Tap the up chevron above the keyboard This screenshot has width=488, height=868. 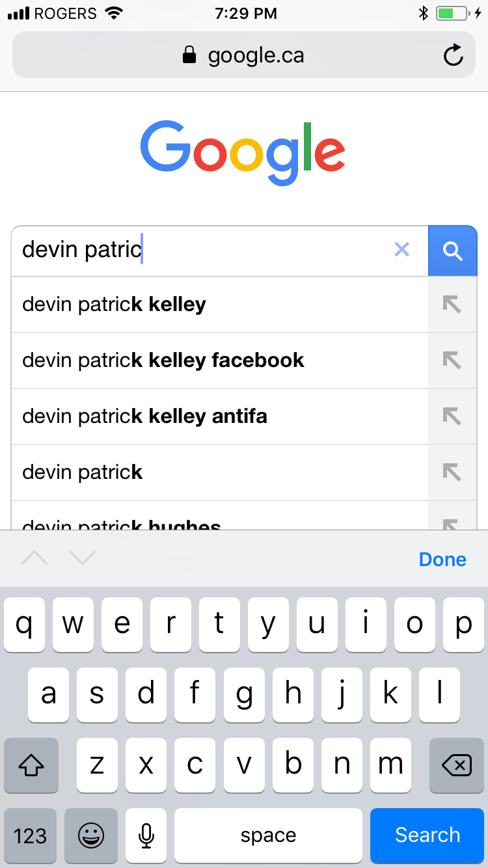(x=35, y=558)
